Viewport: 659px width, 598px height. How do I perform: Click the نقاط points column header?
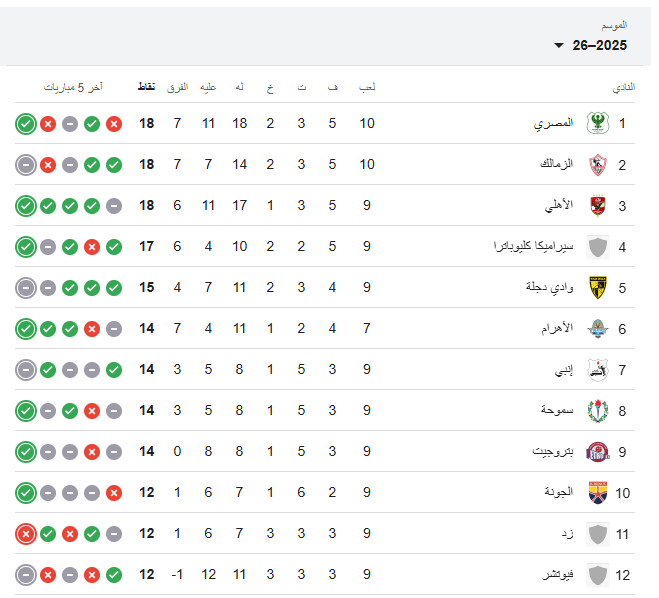coord(146,87)
